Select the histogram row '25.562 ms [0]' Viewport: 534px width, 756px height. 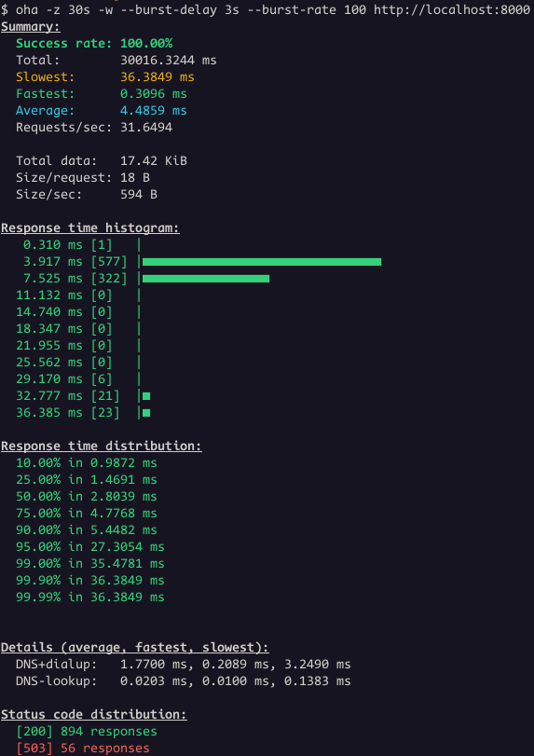click(x=78, y=363)
